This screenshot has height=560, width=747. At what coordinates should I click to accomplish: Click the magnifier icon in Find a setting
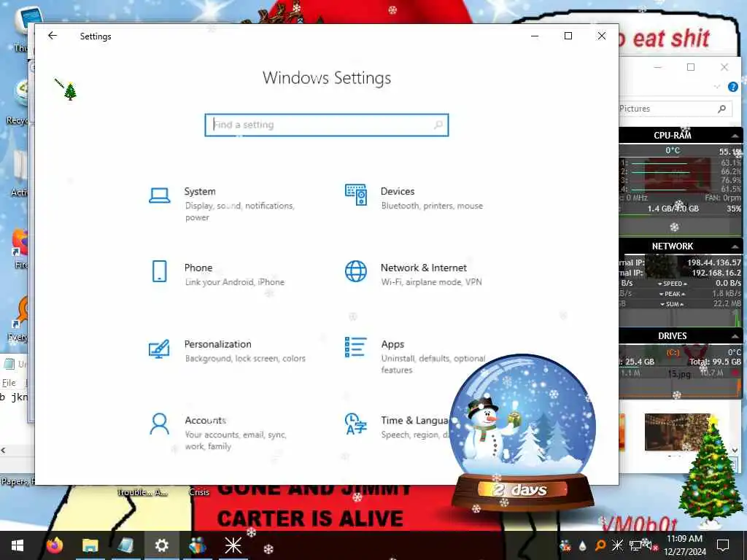[x=438, y=125]
